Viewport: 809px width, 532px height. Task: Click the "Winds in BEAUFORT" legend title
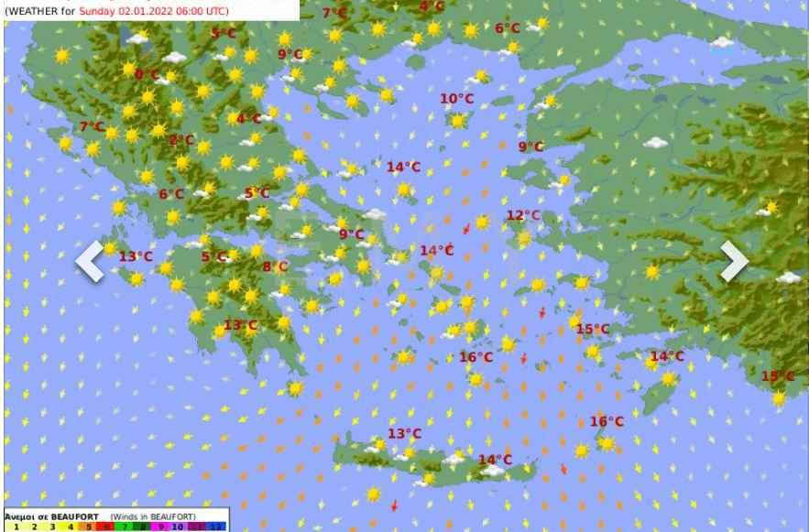click(x=151, y=517)
